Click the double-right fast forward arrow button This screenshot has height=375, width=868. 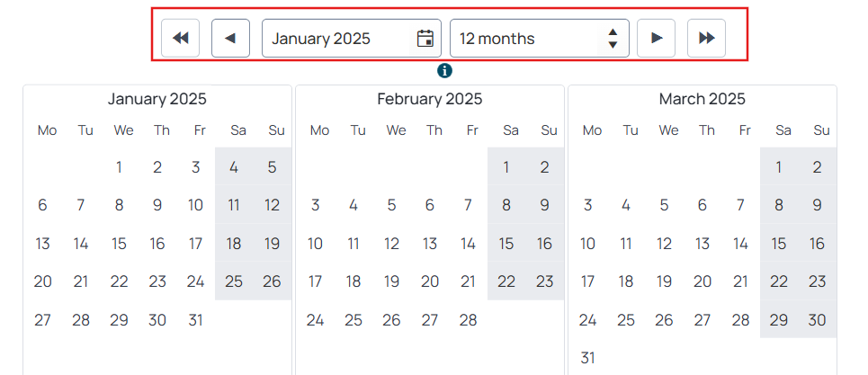pyautogui.click(x=706, y=38)
